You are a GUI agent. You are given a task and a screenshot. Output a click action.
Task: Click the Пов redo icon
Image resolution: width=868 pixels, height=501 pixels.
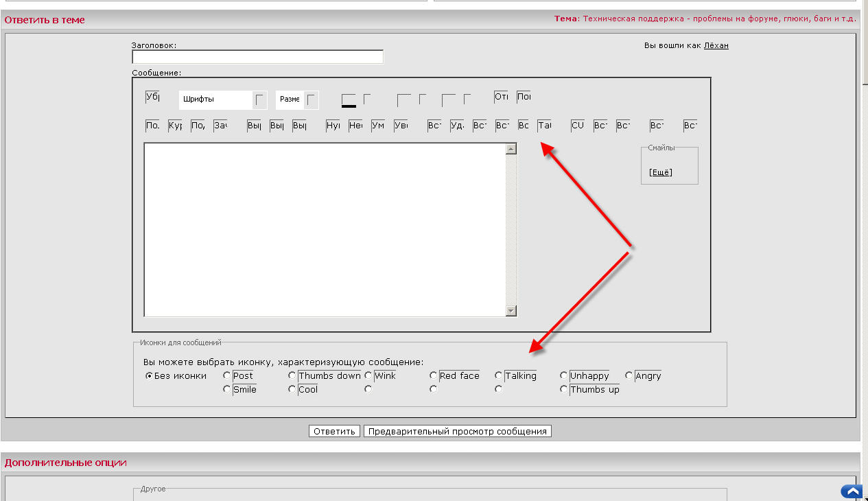(524, 97)
